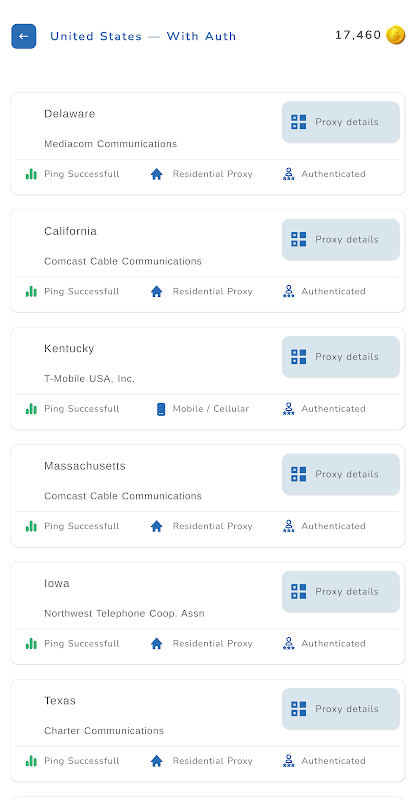Open Proxy details for Texas
This screenshot has width=416, height=800.
[340, 709]
